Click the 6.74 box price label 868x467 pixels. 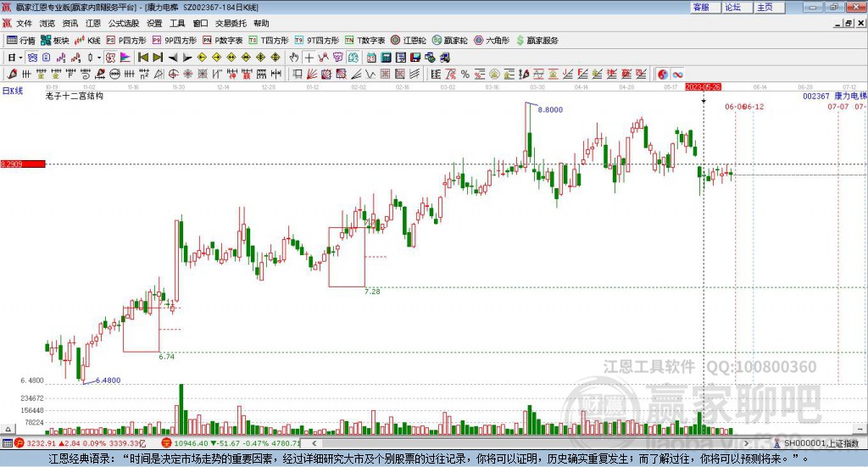pos(167,357)
